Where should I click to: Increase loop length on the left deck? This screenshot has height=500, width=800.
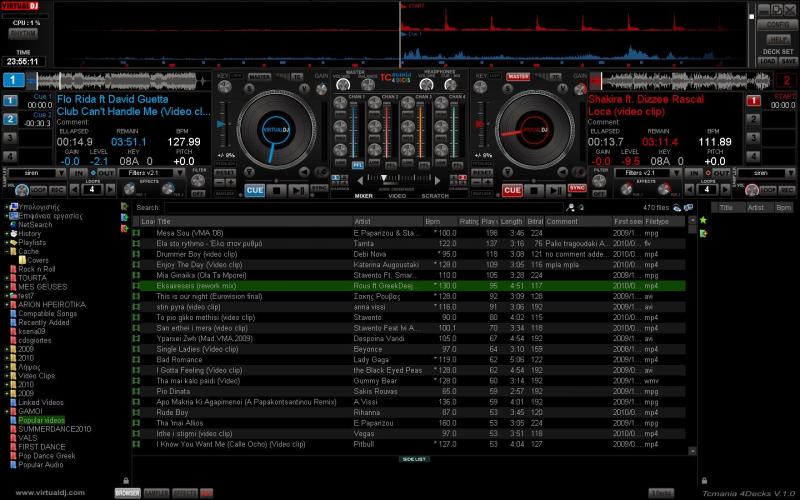110,190
